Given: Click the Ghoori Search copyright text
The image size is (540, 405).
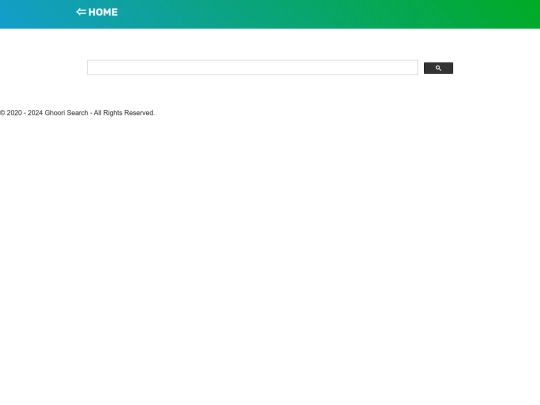Looking at the screenshot, I should coord(77,113).
